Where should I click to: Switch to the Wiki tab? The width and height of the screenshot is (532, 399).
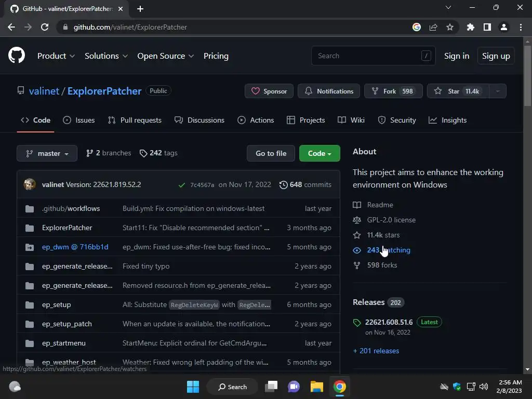tap(351, 120)
